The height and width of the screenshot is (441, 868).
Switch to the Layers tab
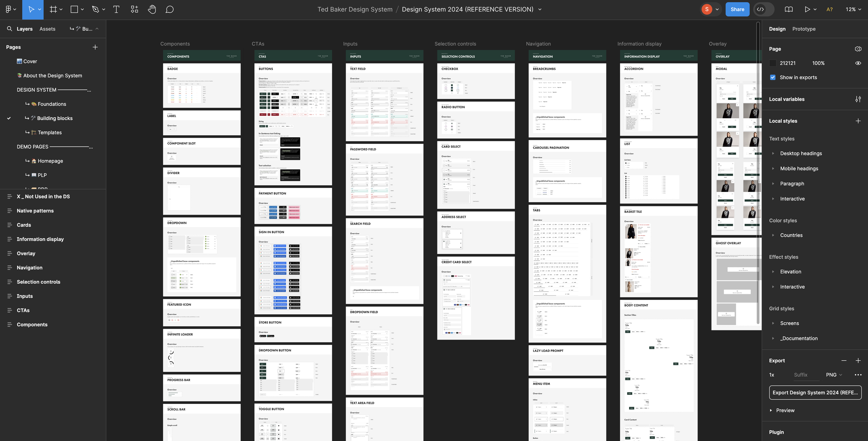pos(25,29)
